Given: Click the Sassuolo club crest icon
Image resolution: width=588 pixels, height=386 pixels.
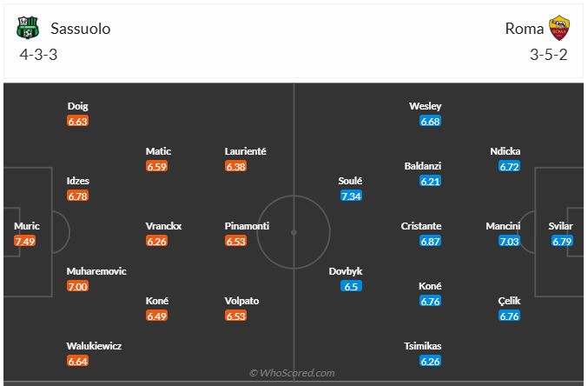Looking at the screenshot, I should click(29, 29).
